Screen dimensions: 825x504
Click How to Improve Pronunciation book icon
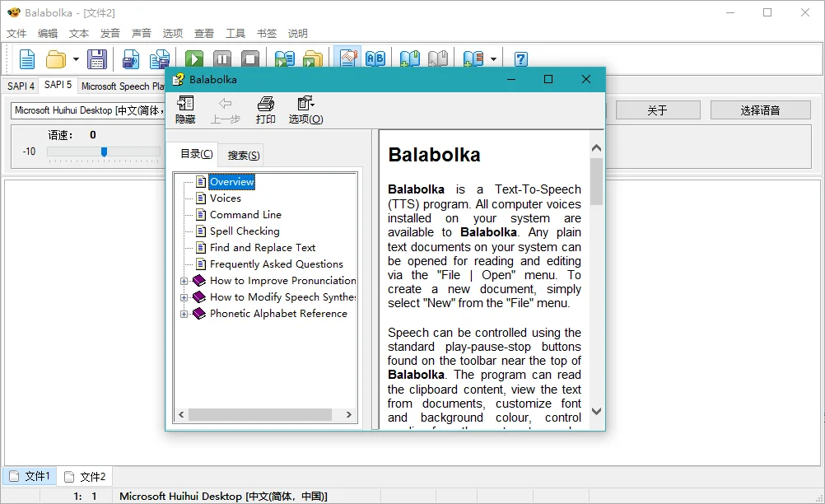(199, 280)
